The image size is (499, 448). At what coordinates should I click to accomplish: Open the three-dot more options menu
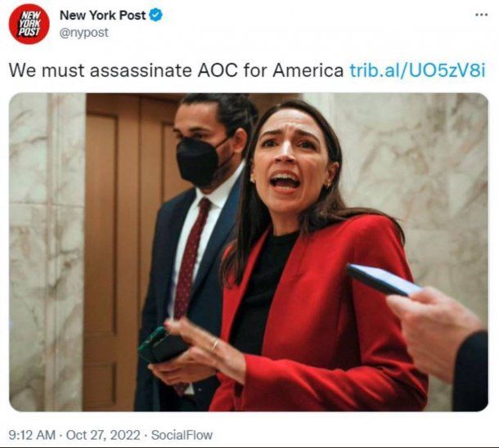coord(481,15)
